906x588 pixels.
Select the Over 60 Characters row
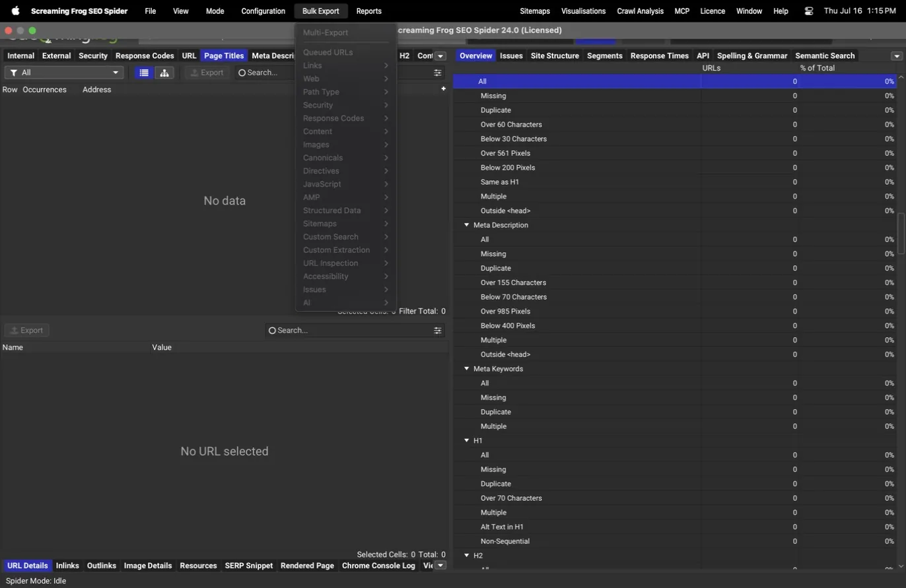click(675, 124)
